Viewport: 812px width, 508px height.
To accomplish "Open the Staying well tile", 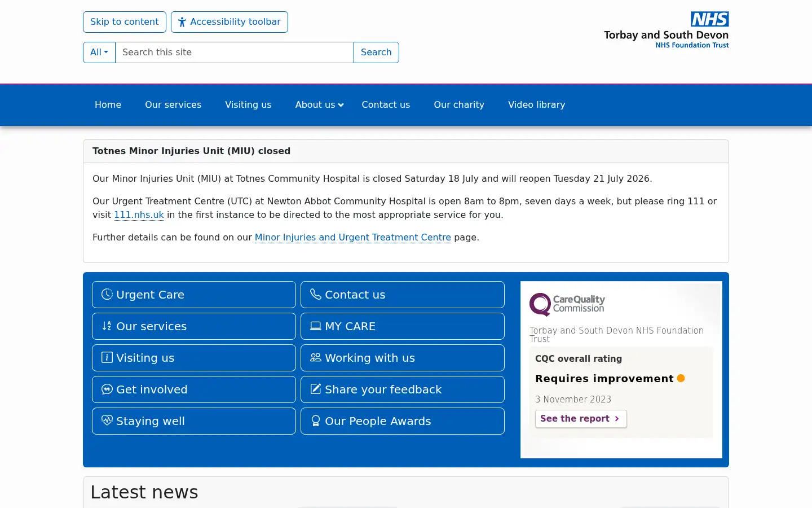I will coord(194,421).
